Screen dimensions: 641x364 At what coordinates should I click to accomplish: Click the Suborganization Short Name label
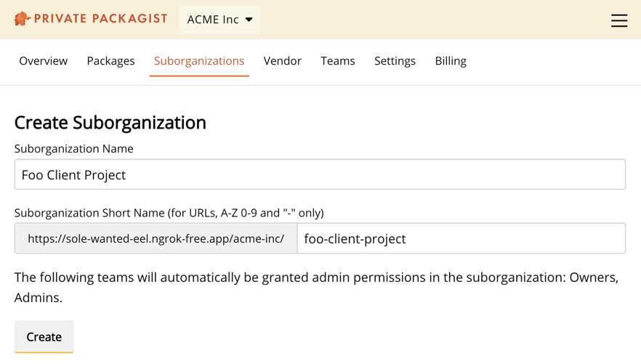point(169,213)
